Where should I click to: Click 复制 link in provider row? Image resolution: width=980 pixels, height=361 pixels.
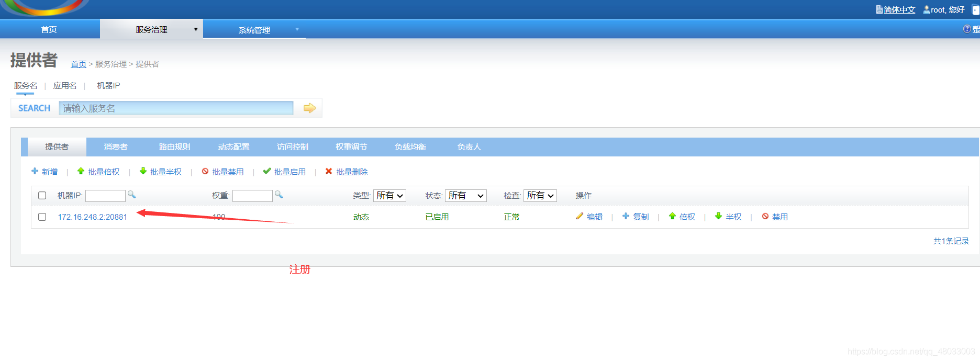(641, 217)
